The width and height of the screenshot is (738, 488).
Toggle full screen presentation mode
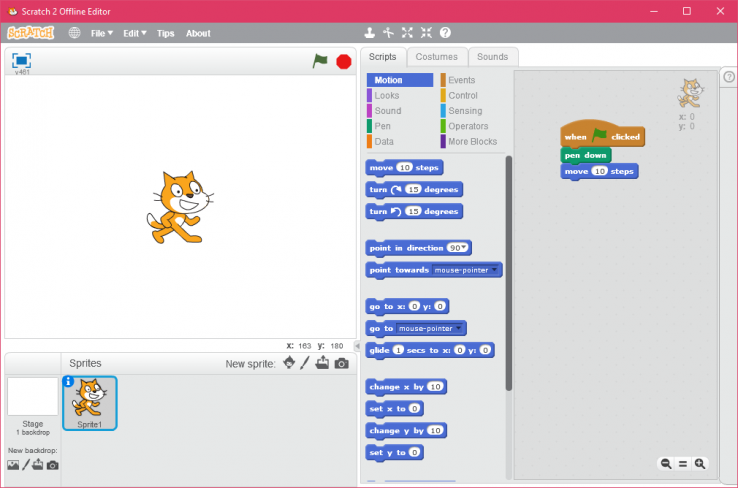click(x=21, y=60)
